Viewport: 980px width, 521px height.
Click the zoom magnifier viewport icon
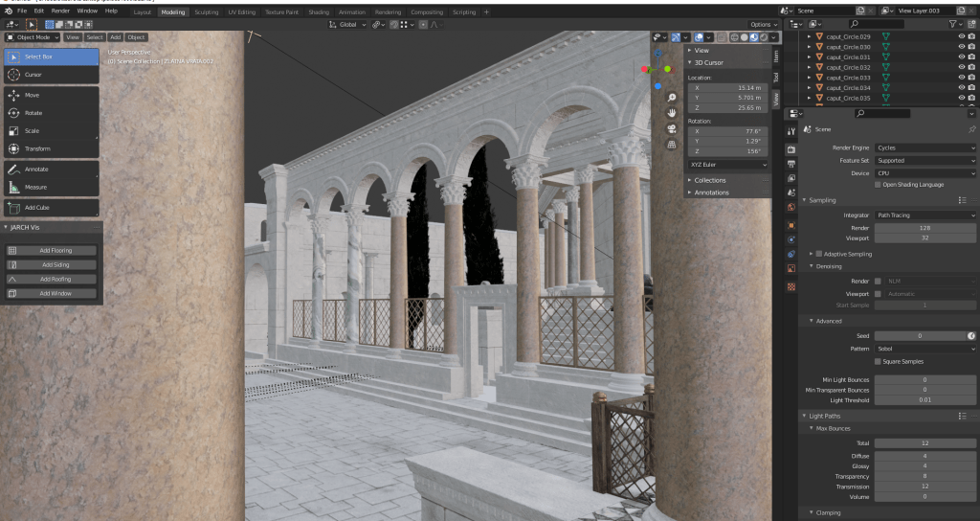[x=672, y=98]
